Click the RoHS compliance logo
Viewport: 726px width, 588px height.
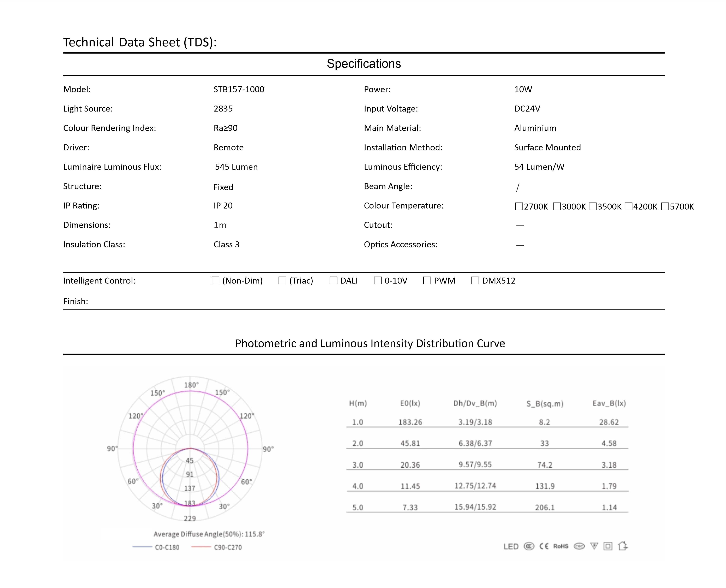pyautogui.click(x=561, y=546)
